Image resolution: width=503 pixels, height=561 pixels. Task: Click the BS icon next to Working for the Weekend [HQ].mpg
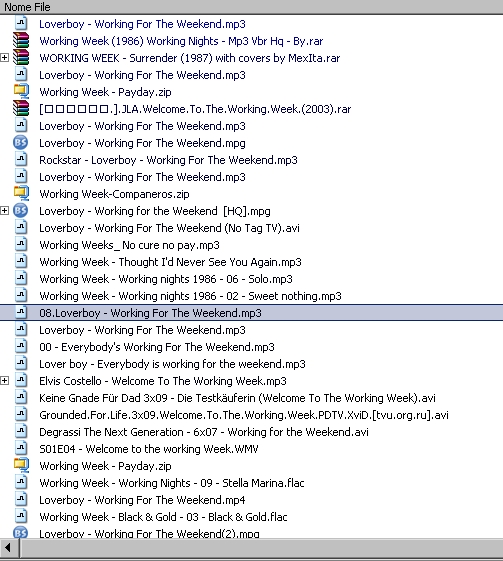click(x=20, y=211)
